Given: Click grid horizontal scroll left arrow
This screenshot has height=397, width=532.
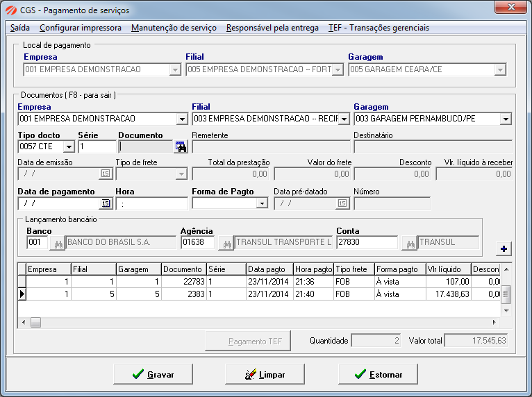Looking at the screenshot, I should 23,323.
